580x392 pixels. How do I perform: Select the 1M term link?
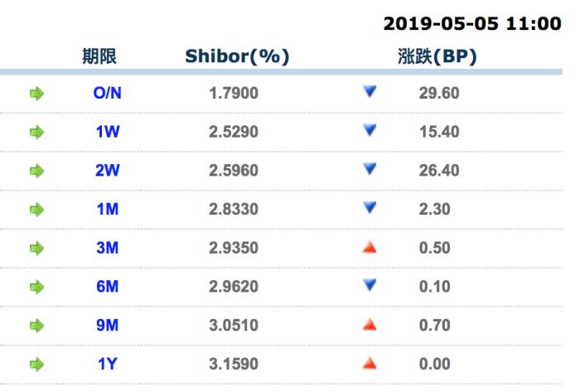click(107, 210)
